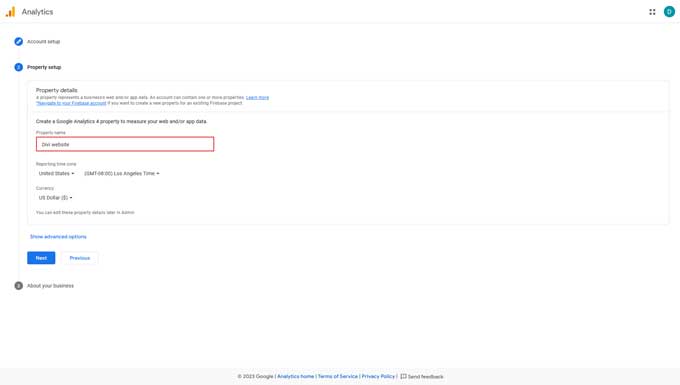Viewport: 680px width, 385px height.
Task: Click the Reporting time zone label
Action: 56,164
